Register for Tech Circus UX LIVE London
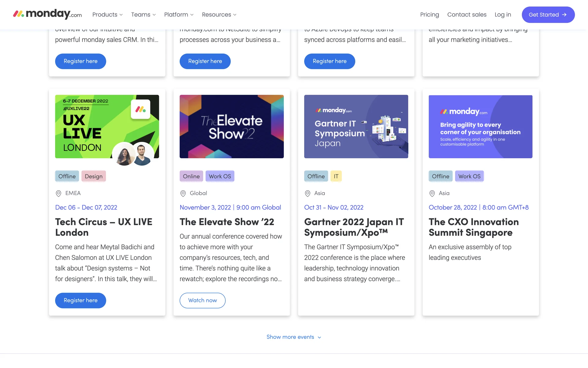The image size is (588, 368). [x=81, y=301]
